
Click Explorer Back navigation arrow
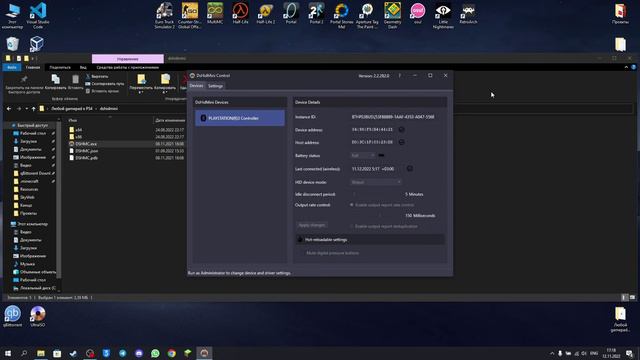pos(9,109)
